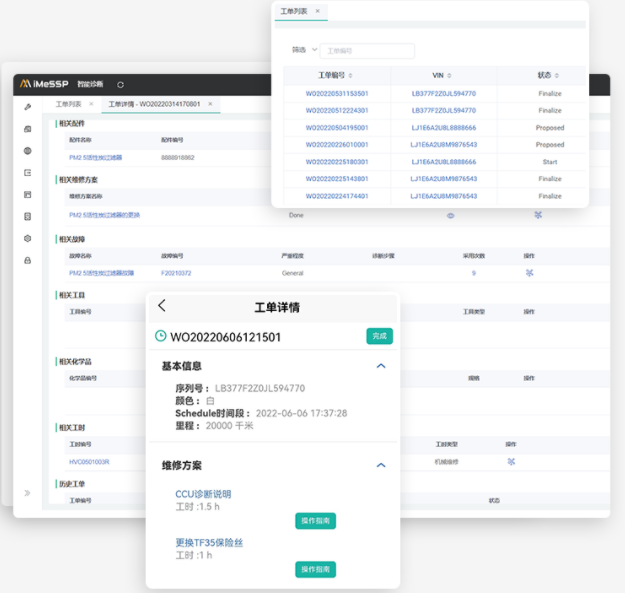
Task: Open the 筛选 filter dropdown
Action: click(305, 50)
